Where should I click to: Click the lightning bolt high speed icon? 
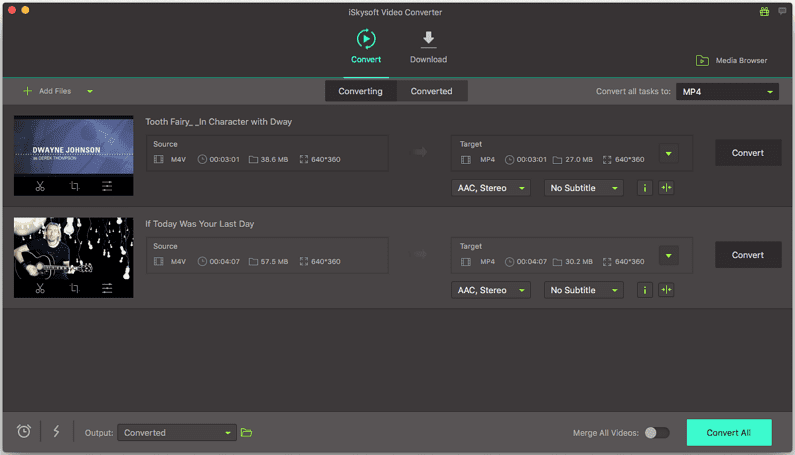[x=56, y=432]
